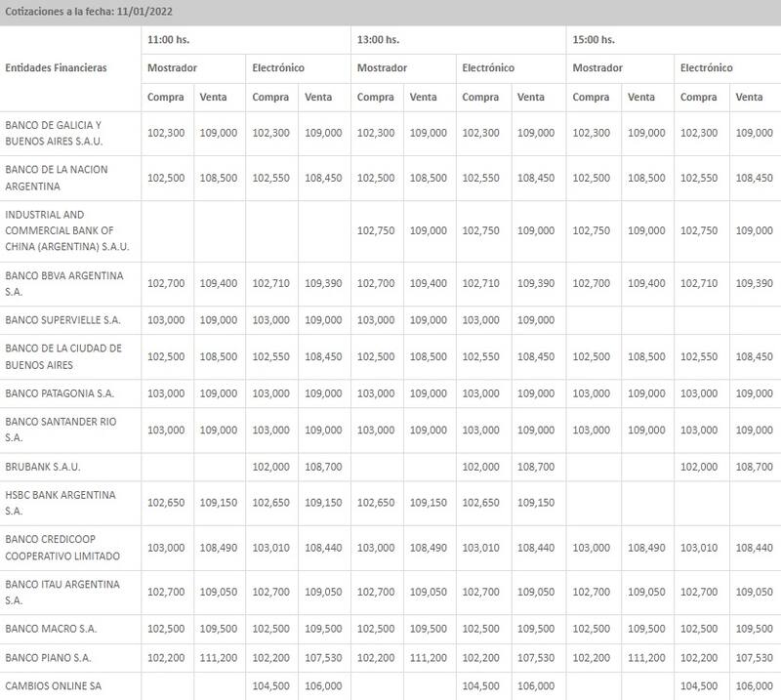The width and height of the screenshot is (781, 700).
Task: Select the Electrónico header under 15:00 hs.
Action: pyautogui.click(x=706, y=68)
